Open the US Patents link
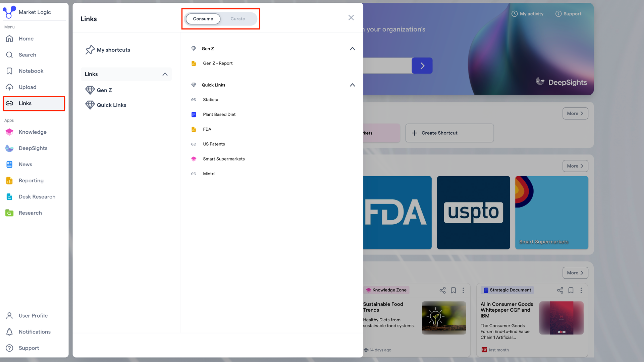This screenshot has width=644, height=362. (x=214, y=144)
